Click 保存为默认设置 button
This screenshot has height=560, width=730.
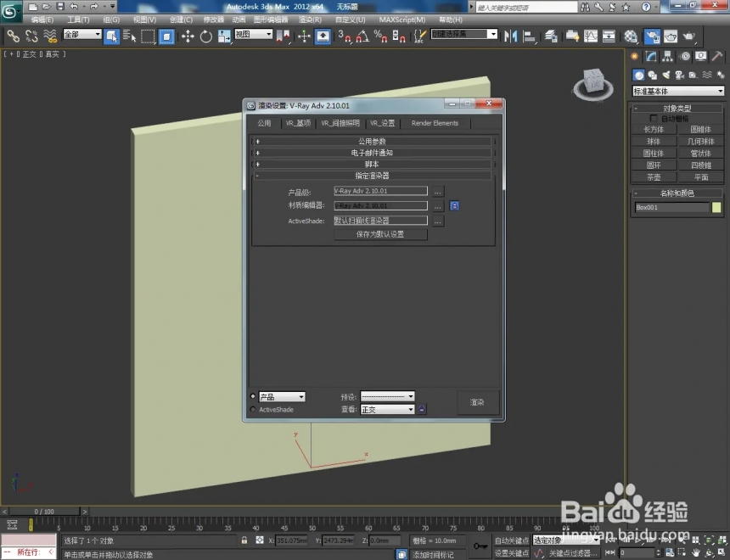(380, 234)
